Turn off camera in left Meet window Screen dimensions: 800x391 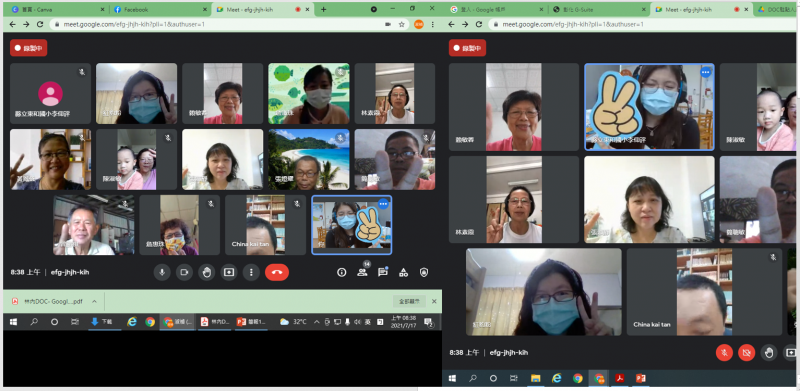184,273
